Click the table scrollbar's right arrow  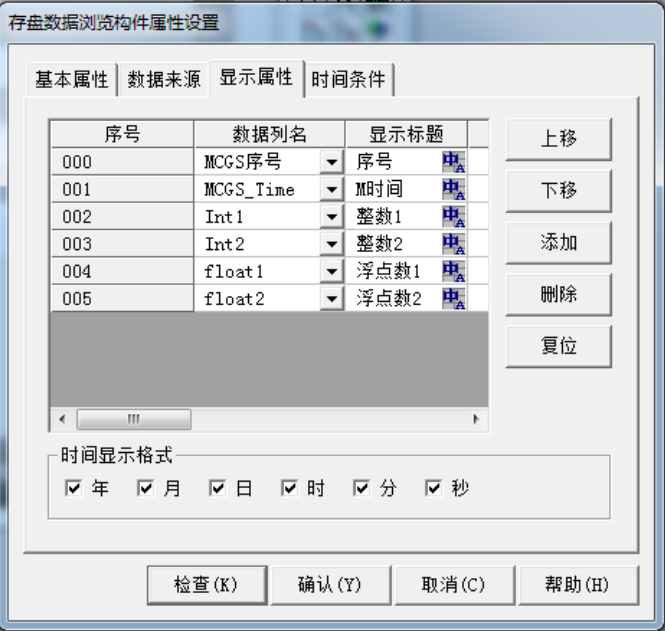(x=476, y=419)
